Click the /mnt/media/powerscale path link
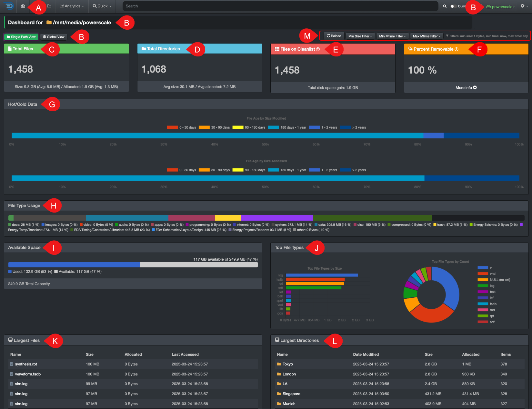This screenshot has height=409, width=532. click(x=82, y=23)
